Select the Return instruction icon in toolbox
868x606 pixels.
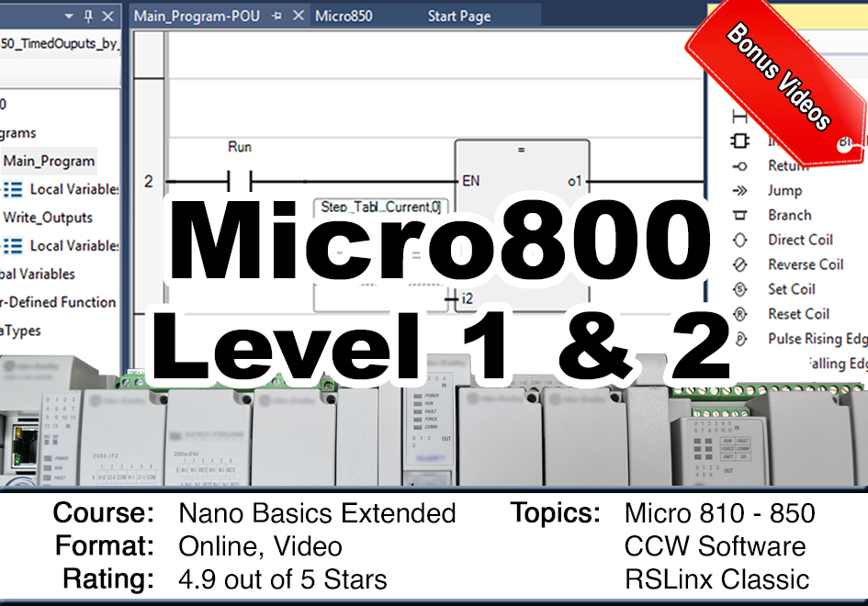tap(739, 166)
